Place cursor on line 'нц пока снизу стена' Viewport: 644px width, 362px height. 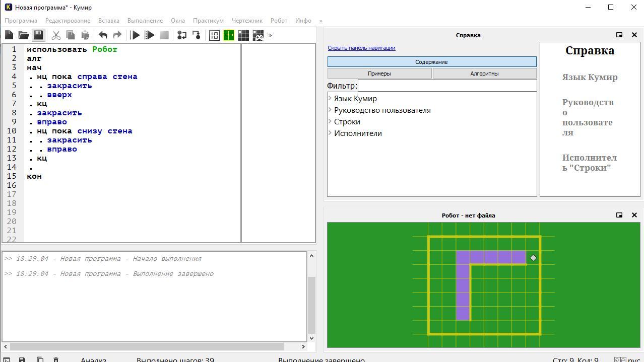point(84,131)
